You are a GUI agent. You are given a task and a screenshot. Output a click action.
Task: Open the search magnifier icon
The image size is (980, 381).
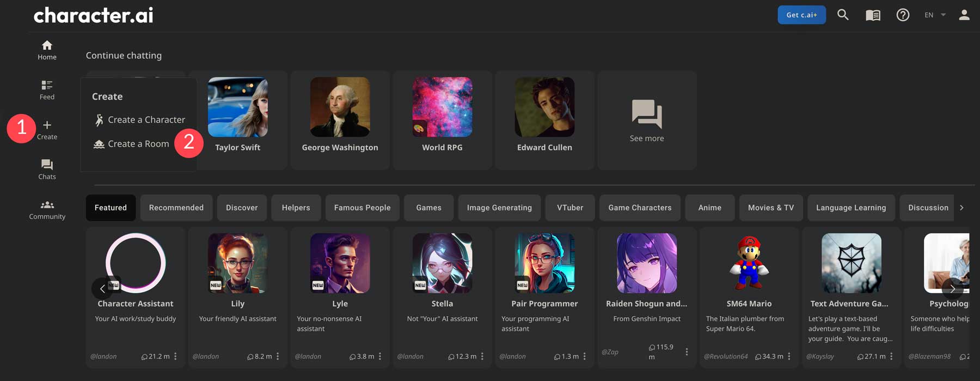tap(843, 15)
